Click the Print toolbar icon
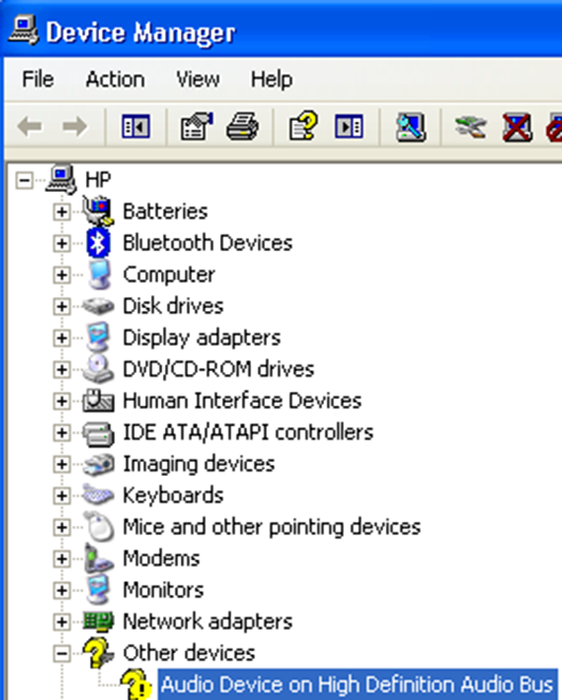Image resolution: width=562 pixels, height=700 pixels. (x=242, y=127)
